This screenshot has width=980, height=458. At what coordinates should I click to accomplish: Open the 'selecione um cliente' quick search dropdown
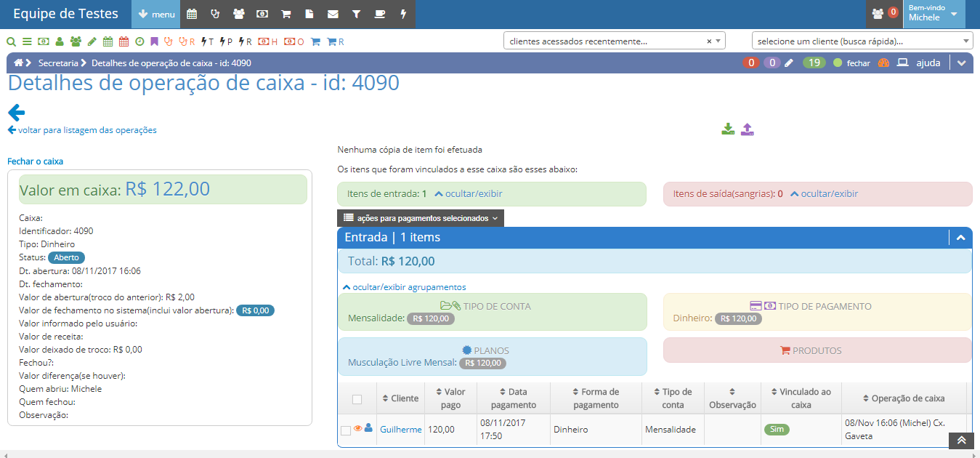tap(862, 41)
